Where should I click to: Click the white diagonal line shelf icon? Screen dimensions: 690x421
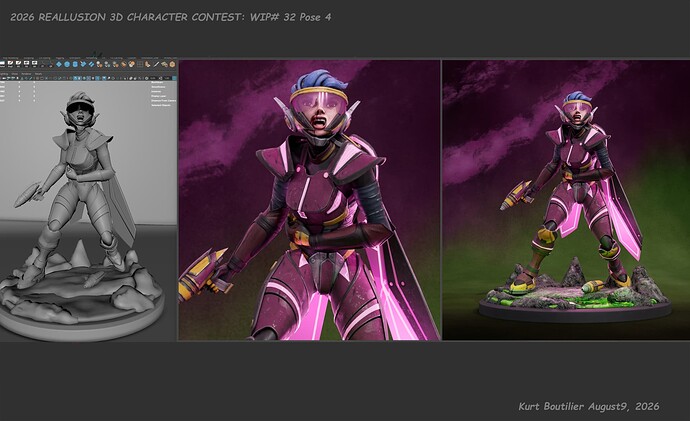coord(156,64)
